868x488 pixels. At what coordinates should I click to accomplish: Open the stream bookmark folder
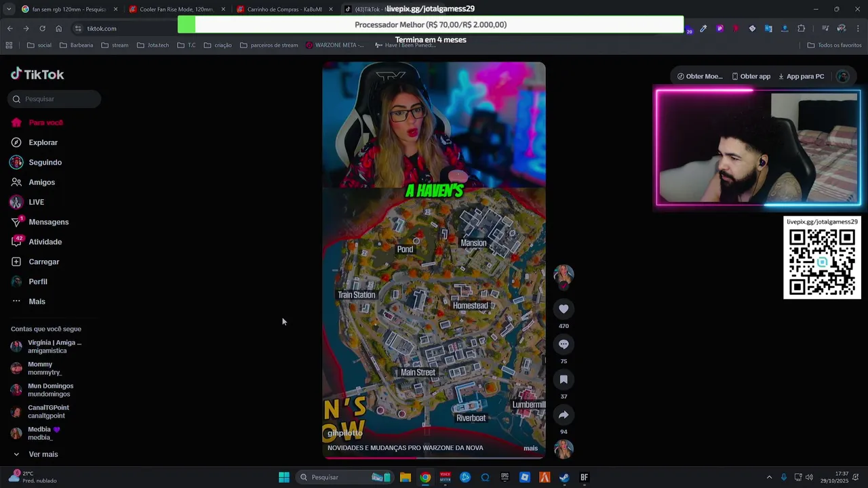pos(115,45)
